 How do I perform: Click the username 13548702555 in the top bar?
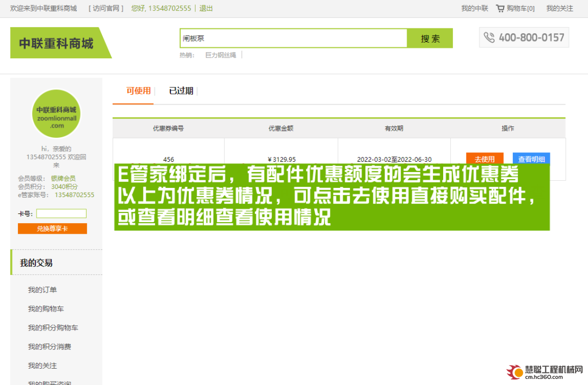tap(169, 8)
